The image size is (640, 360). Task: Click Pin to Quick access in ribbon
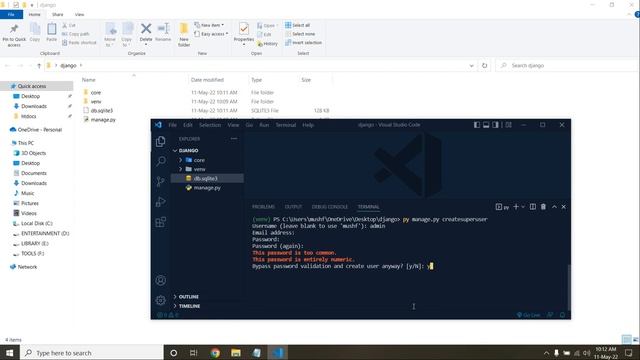[x=14, y=35]
